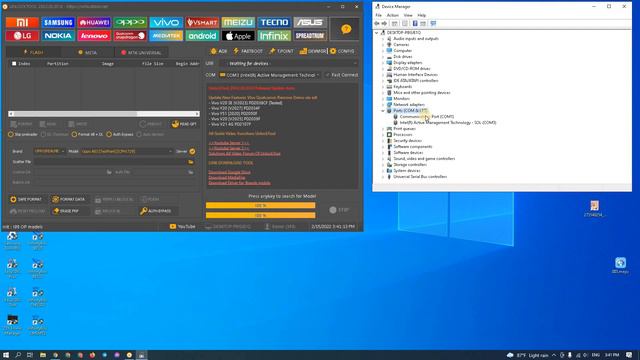Select the Vsmart brand tile
This screenshot has width=640, height=360.
[x=202, y=22]
